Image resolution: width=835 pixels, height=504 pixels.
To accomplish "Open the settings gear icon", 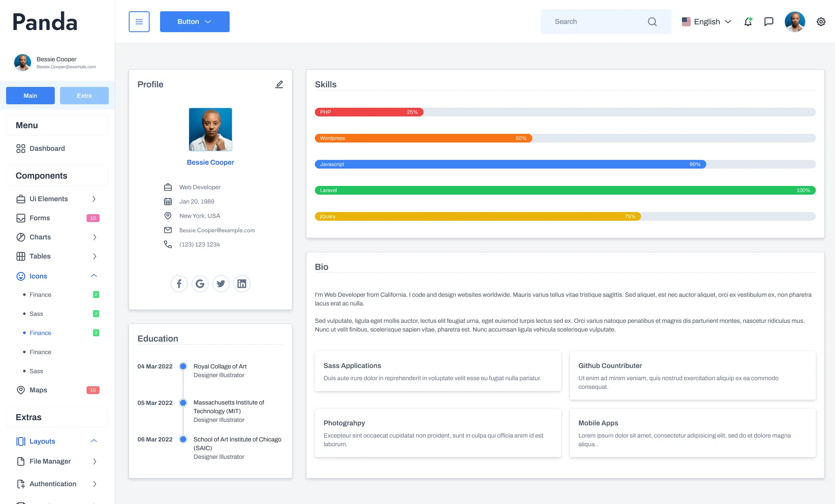I will click(x=821, y=22).
